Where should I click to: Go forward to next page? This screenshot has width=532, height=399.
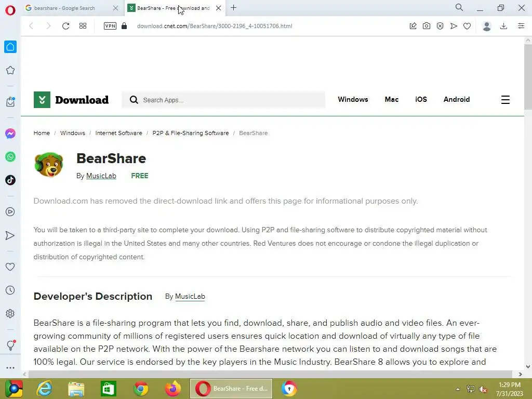coord(48,26)
